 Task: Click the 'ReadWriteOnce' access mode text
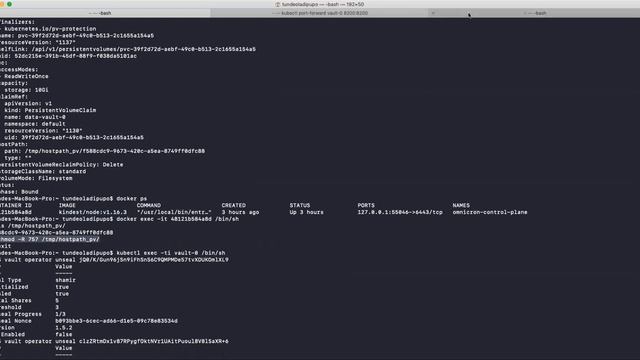click(26, 76)
